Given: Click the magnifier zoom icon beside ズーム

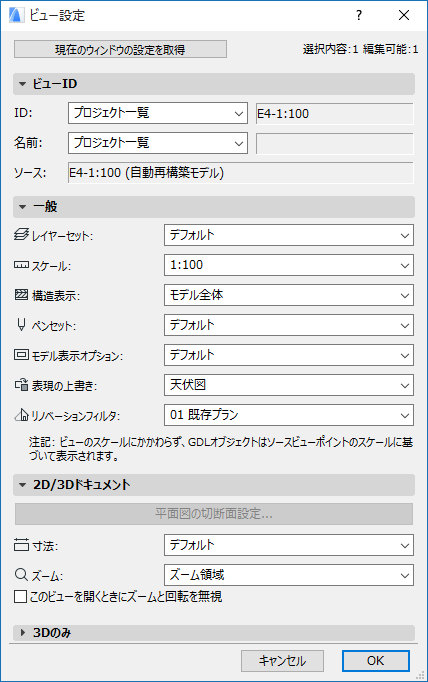Looking at the screenshot, I should click(21, 575).
